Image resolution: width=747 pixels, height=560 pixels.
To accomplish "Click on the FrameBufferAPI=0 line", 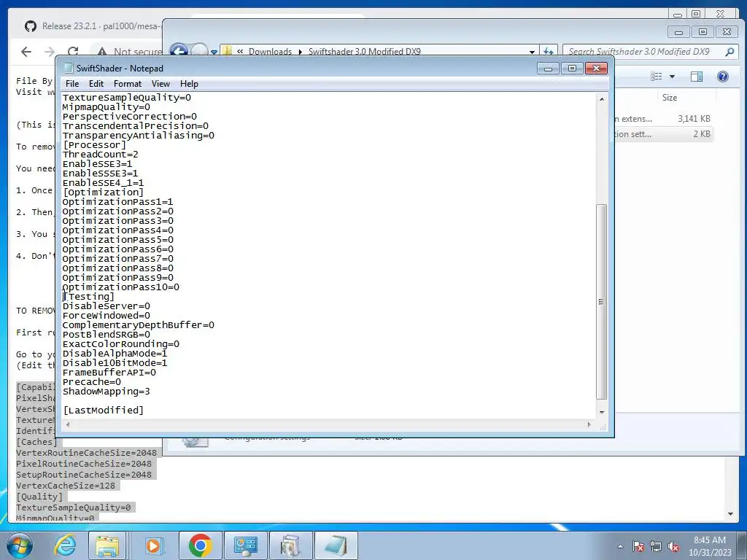I will click(x=109, y=373).
